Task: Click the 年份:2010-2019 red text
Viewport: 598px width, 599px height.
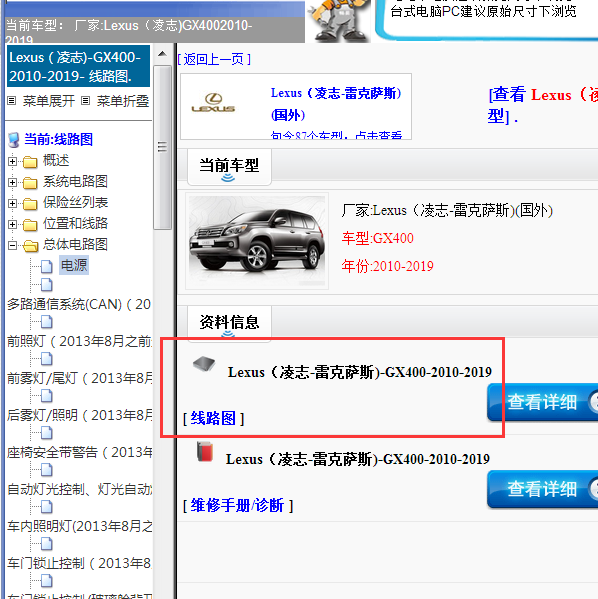Action: (387, 266)
